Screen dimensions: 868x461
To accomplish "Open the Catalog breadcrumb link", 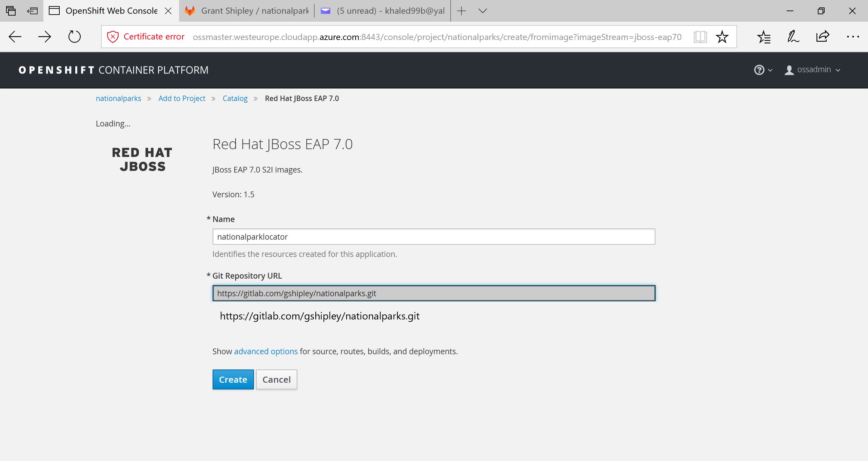I will coord(235,98).
